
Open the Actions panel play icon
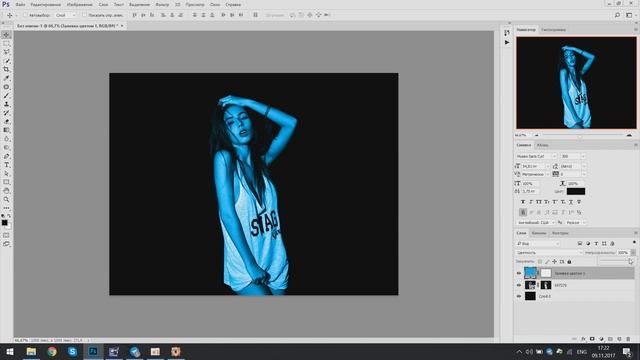pyautogui.click(x=507, y=42)
